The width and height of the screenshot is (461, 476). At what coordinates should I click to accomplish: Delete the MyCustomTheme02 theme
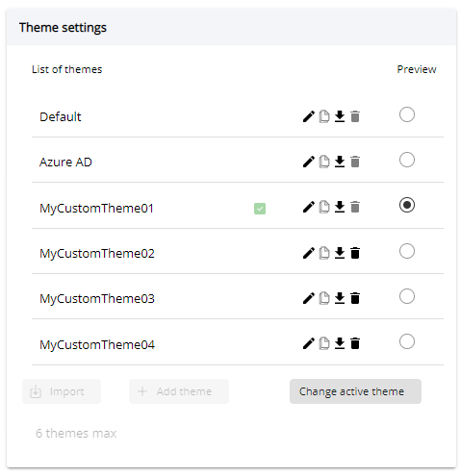click(355, 253)
